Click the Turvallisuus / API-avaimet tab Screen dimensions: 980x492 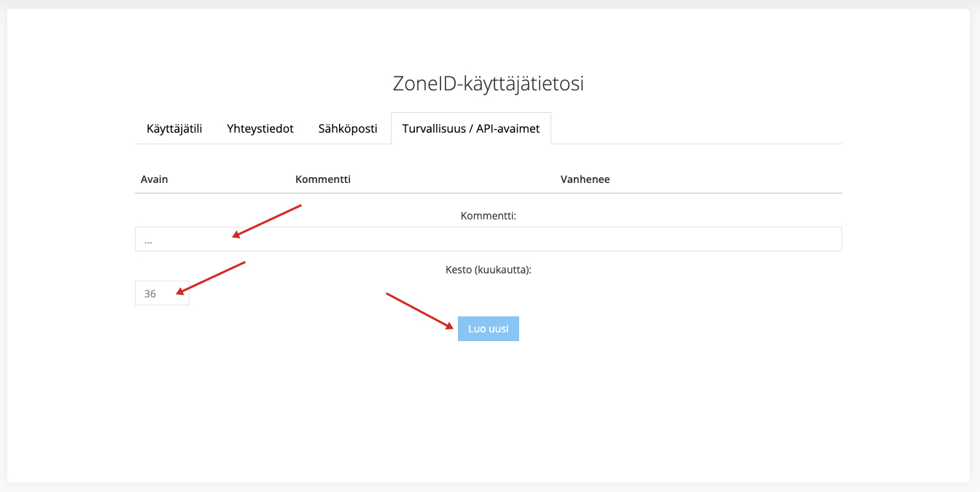[471, 128]
